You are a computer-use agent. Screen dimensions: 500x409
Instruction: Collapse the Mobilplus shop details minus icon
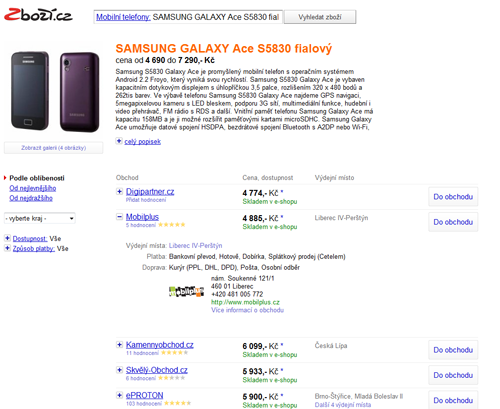tap(119, 217)
